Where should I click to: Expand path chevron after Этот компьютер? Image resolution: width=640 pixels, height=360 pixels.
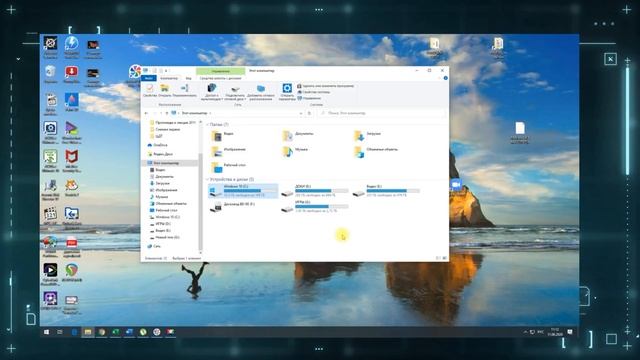tap(210, 113)
